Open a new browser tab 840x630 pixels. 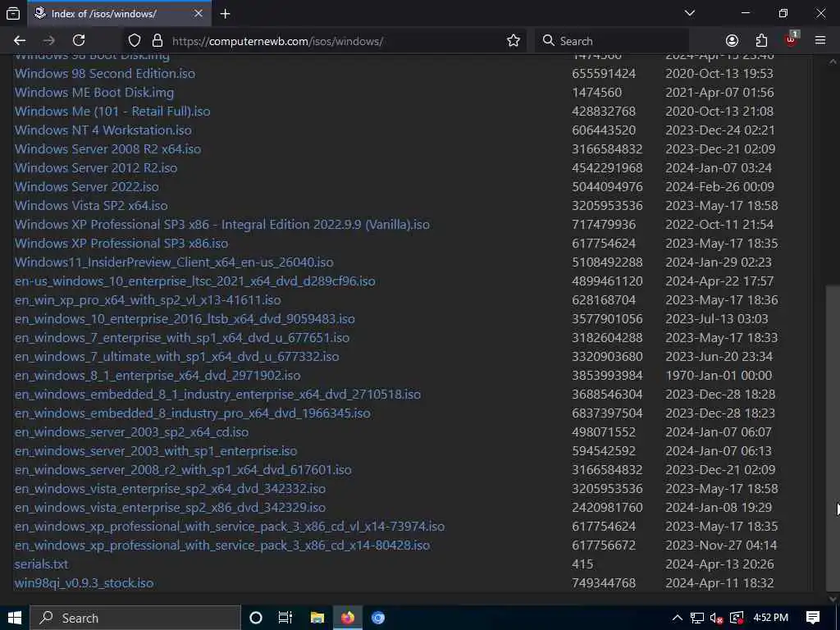pyautogui.click(x=225, y=14)
